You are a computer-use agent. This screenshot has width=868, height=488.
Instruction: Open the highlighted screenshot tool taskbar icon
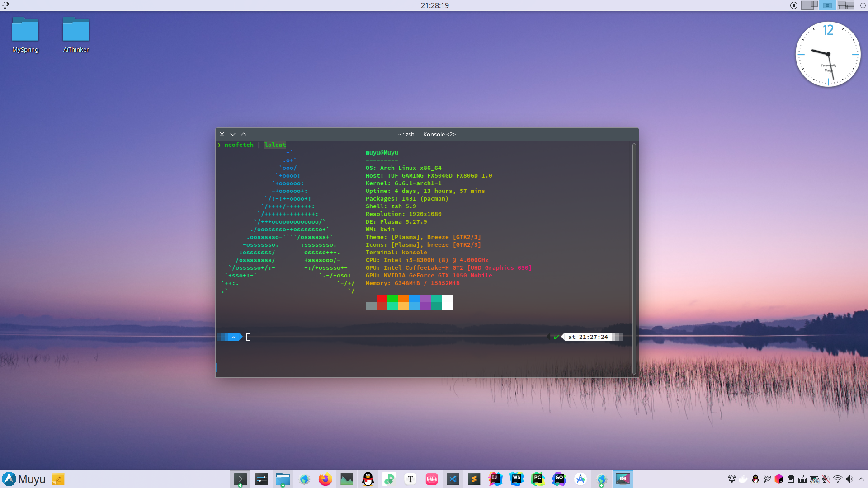coord(623,479)
